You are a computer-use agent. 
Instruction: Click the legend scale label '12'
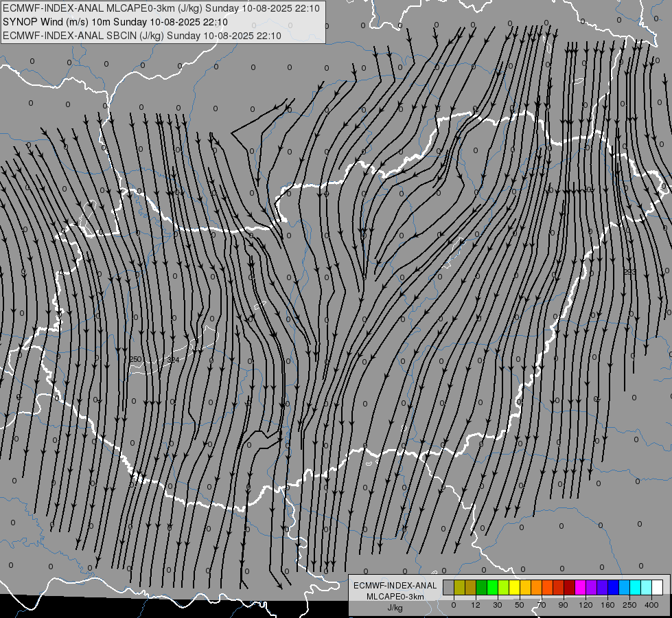coord(476,605)
